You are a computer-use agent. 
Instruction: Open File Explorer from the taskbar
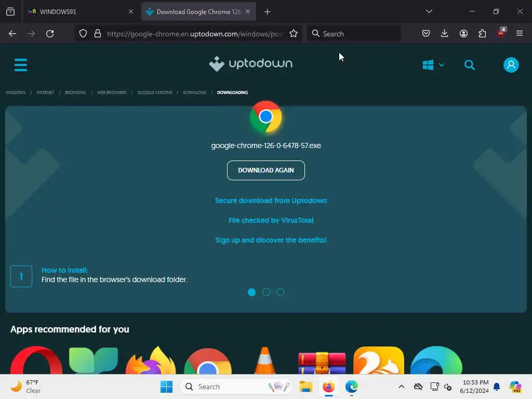coord(305,387)
